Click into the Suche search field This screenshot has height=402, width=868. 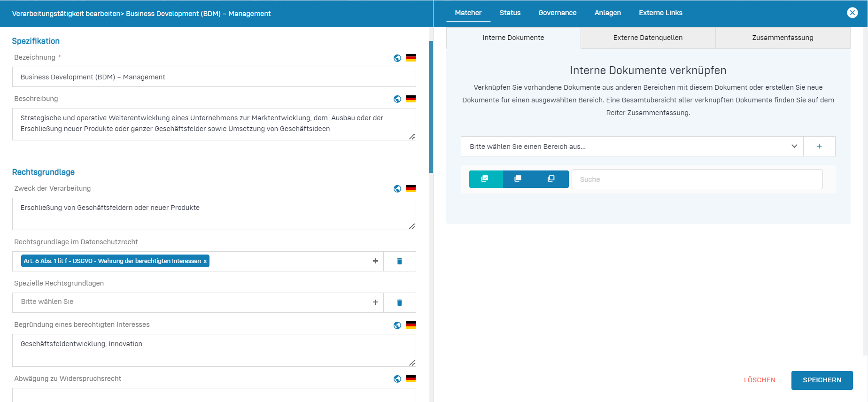pos(697,179)
